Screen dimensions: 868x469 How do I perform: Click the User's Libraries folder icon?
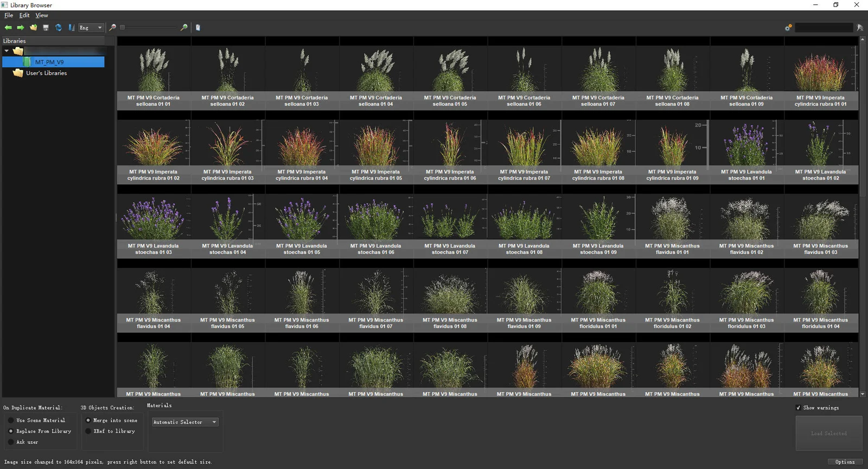[18, 73]
